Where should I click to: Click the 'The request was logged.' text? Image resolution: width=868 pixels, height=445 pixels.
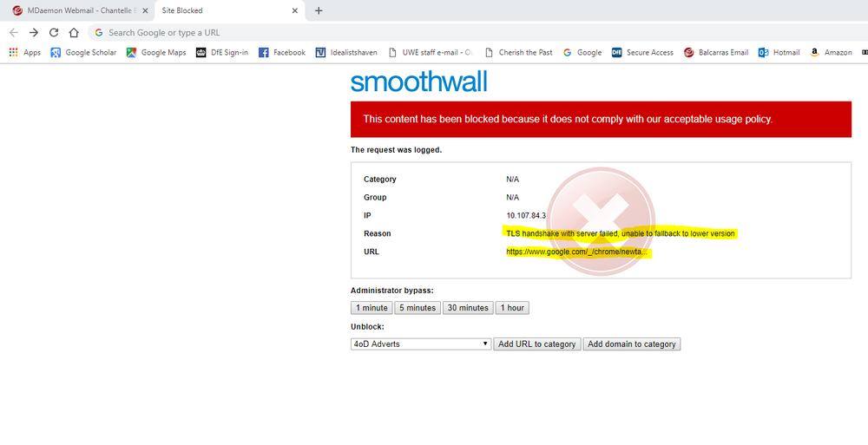397,150
